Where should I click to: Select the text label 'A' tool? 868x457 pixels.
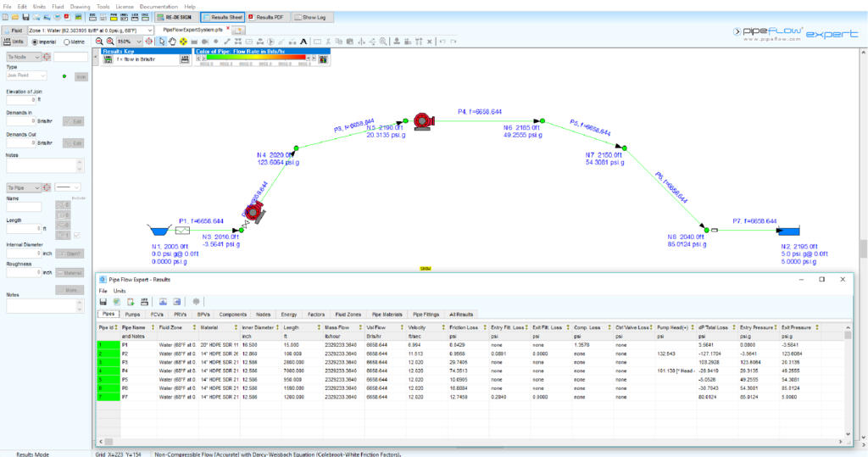point(303,42)
